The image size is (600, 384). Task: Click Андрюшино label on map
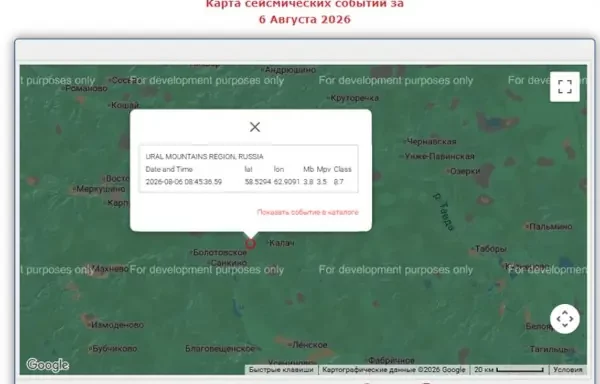click(x=290, y=70)
